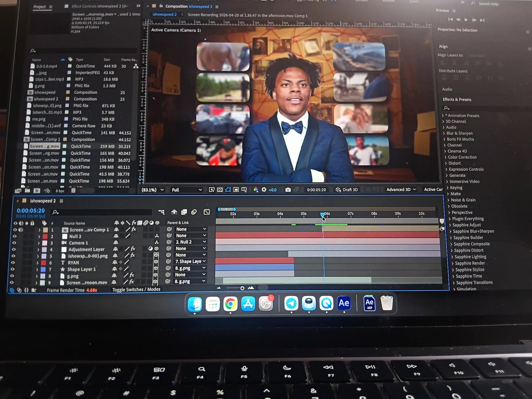Click the Preview next frame icon

(x=474, y=20)
